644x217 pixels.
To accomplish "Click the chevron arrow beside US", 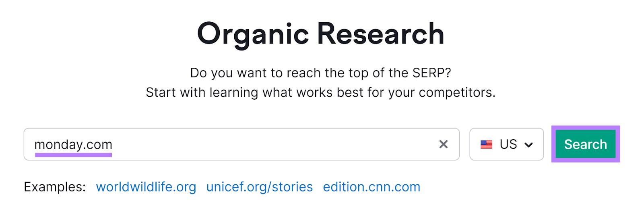I will pos(529,145).
